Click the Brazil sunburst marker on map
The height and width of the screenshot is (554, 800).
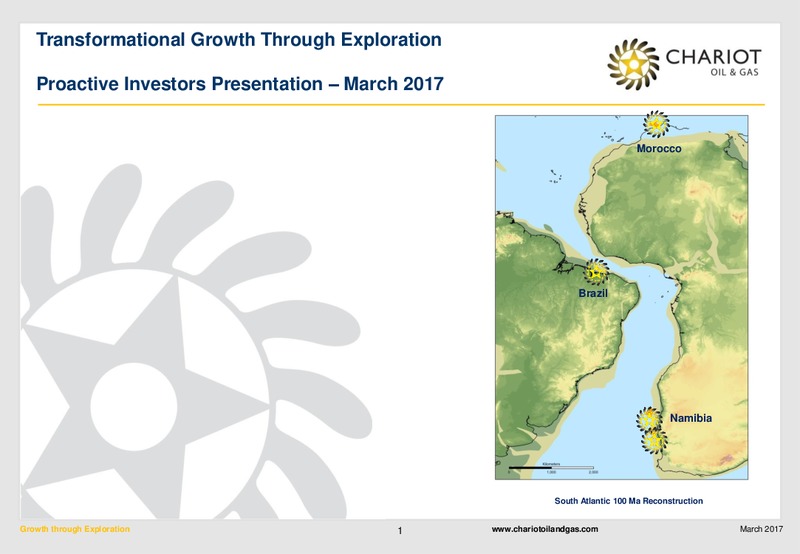point(596,271)
